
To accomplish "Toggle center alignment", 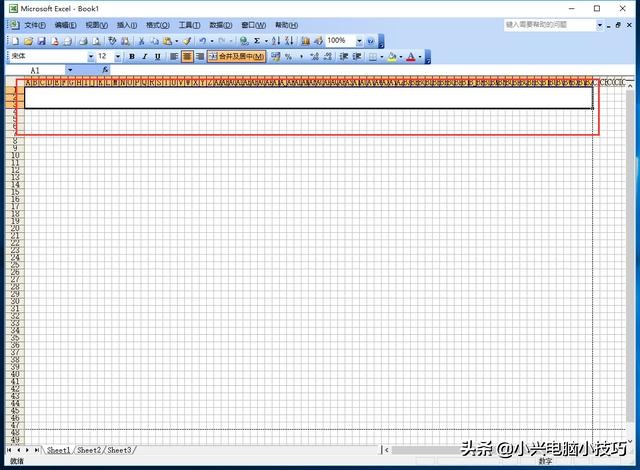I will click(x=187, y=56).
